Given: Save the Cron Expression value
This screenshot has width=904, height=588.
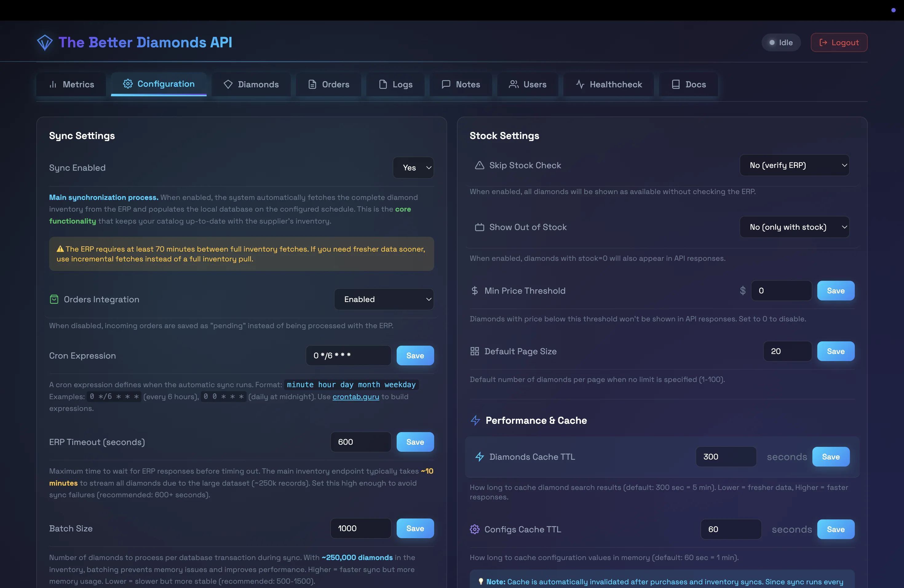Looking at the screenshot, I should coord(415,356).
